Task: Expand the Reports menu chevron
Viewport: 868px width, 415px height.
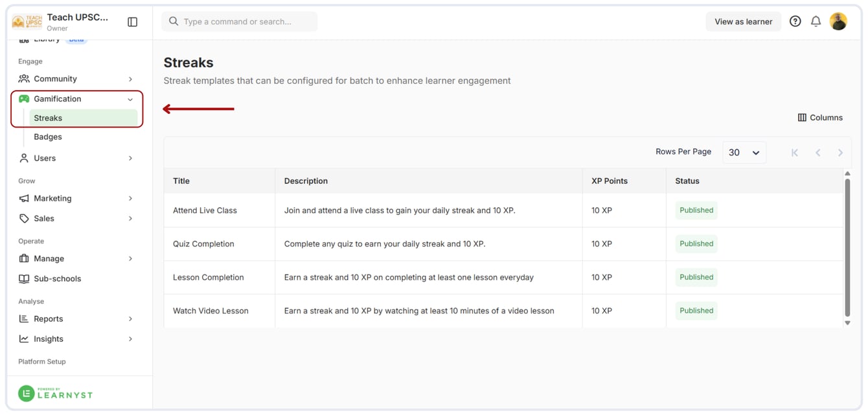Action: (130, 319)
